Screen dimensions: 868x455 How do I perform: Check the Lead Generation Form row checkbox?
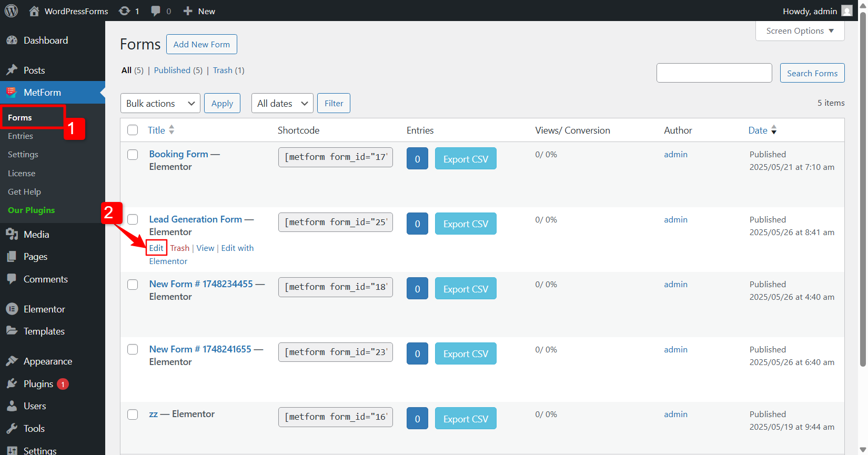click(x=133, y=219)
